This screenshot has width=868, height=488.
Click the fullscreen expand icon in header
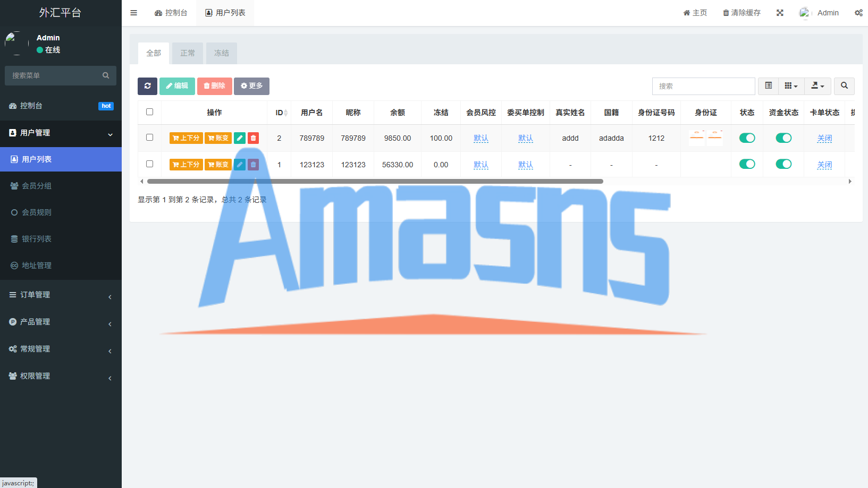point(780,13)
